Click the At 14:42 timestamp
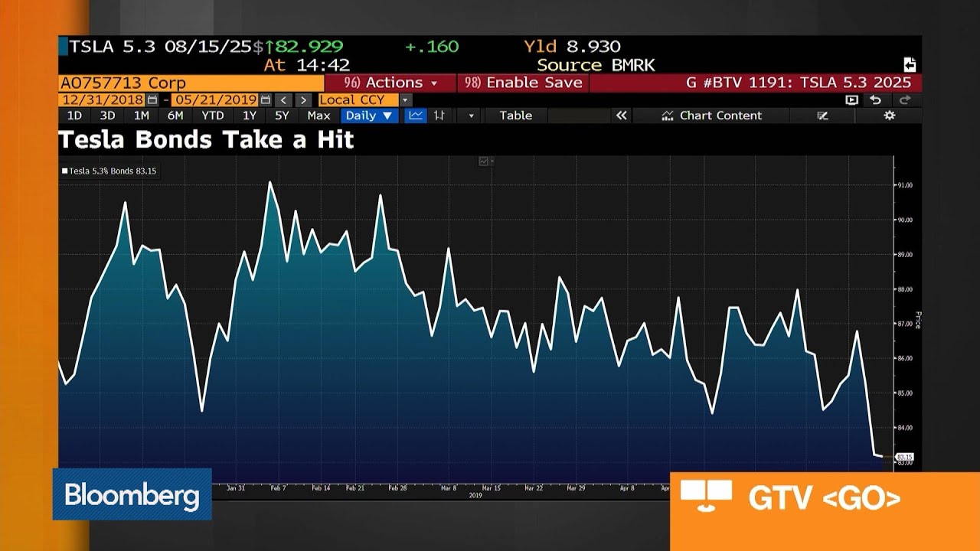 307,65
